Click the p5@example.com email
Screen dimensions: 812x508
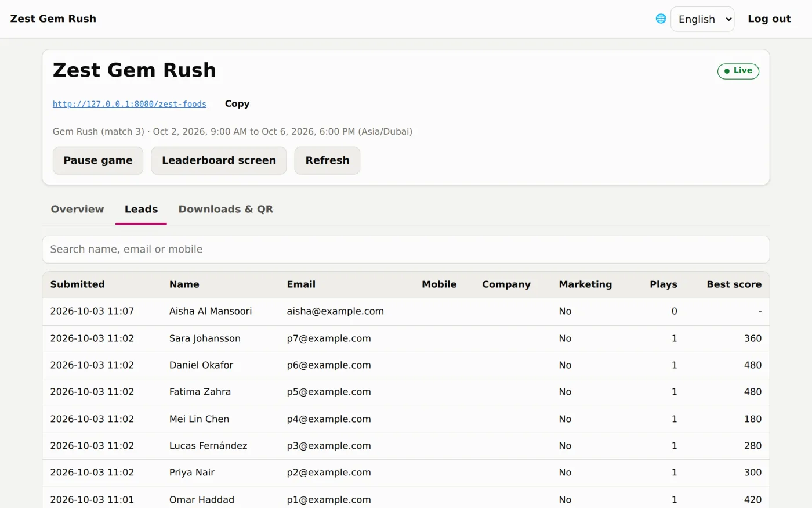[x=329, y=392]
